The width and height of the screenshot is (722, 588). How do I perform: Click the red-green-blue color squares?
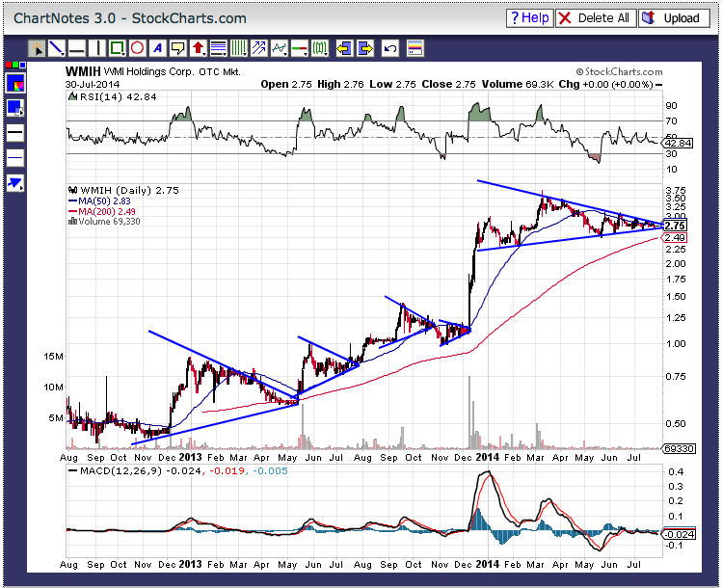click(x=15, y=65)
